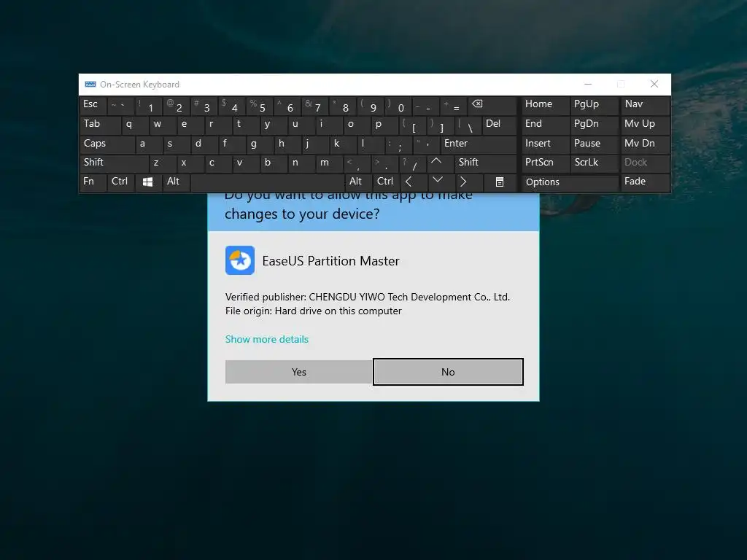Image resolution: width=747 pixels, height=560 pixels.
Task: Click No in the UAC prompt
Action: coord(448,372)
